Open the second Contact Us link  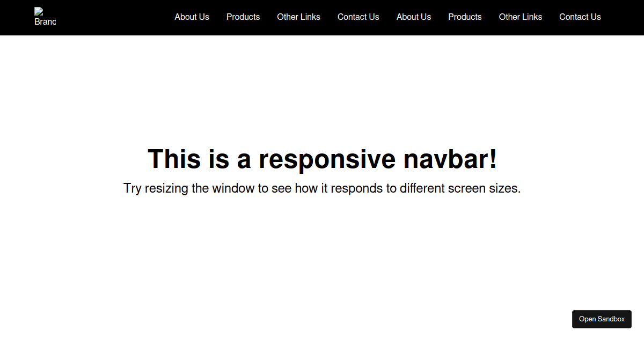pos(580,17)
